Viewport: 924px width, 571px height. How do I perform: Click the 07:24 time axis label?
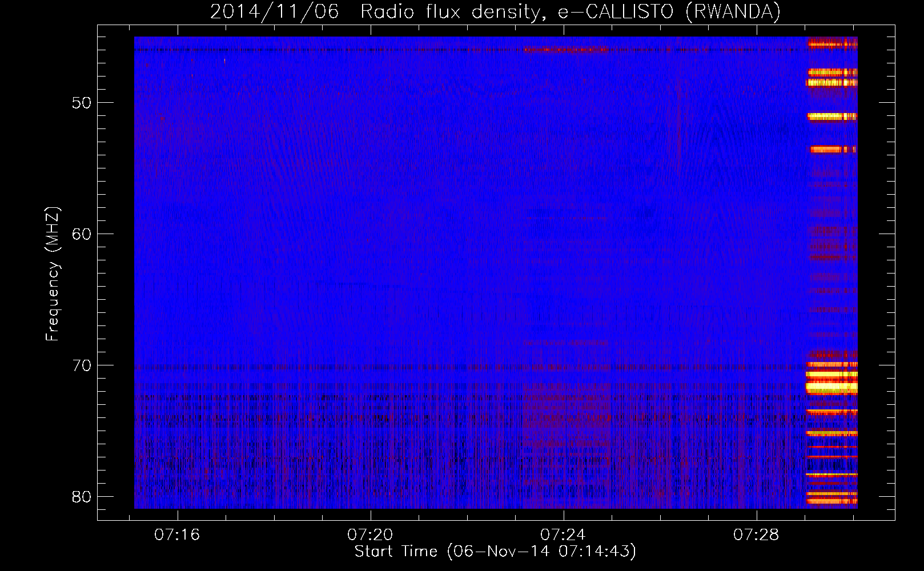click(x=563, y=535)
